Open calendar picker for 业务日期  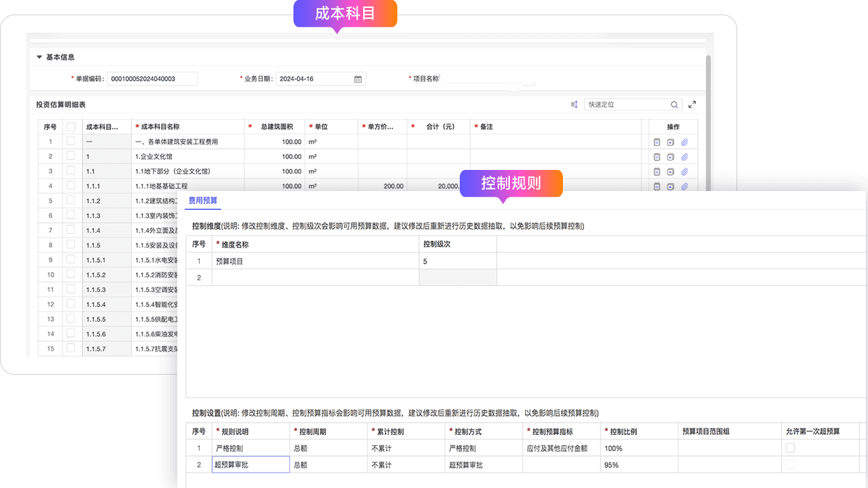coord(358,79)
